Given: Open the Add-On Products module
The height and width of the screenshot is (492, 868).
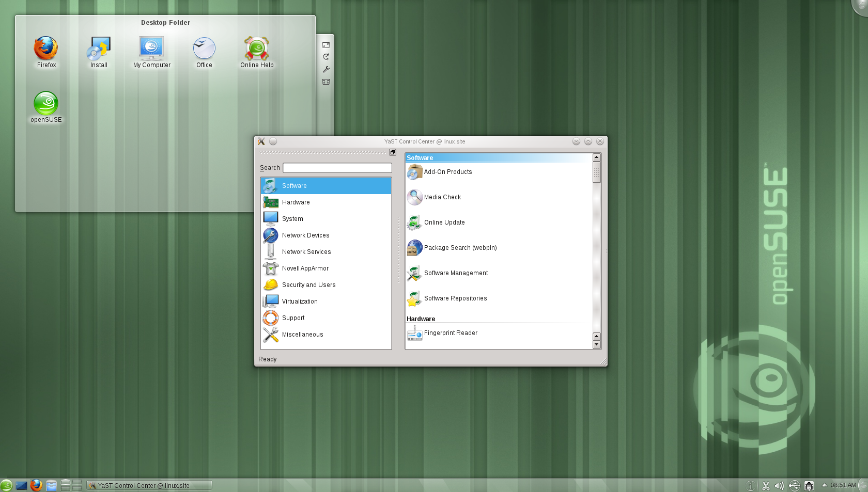Looking at the screenshot, I should [x=447, y=172].
